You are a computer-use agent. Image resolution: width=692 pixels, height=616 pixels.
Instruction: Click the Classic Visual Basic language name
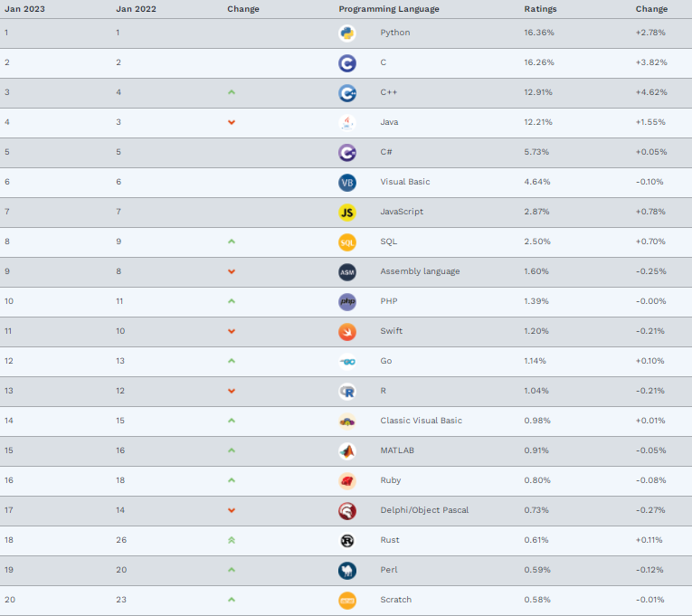[421, 421]
